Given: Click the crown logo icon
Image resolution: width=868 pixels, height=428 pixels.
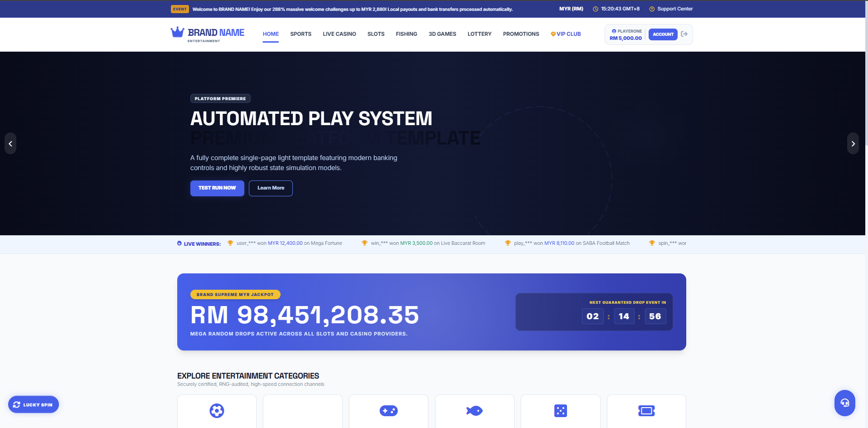Looking at the screenshot, I should pos(177,32).
